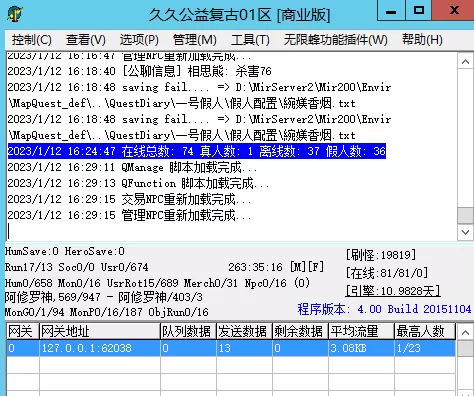Click the 1/23 max players cell
The width and height of the screenshot is (474, 396).
(x=425, y=348)
